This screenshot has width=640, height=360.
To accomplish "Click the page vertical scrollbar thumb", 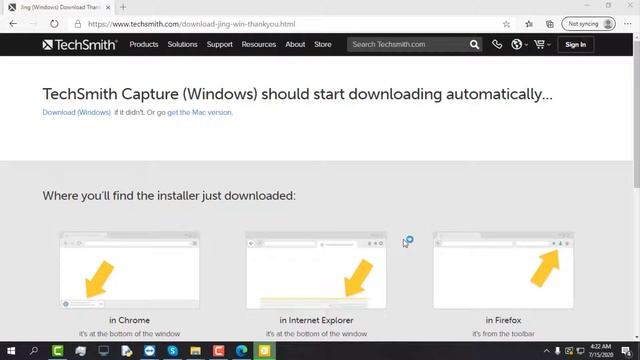I will click(636, 114).
